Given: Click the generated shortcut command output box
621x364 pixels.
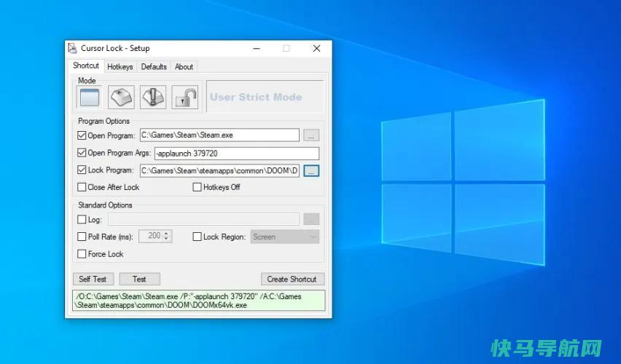Looking at the screenshot, I should point(199,301).
